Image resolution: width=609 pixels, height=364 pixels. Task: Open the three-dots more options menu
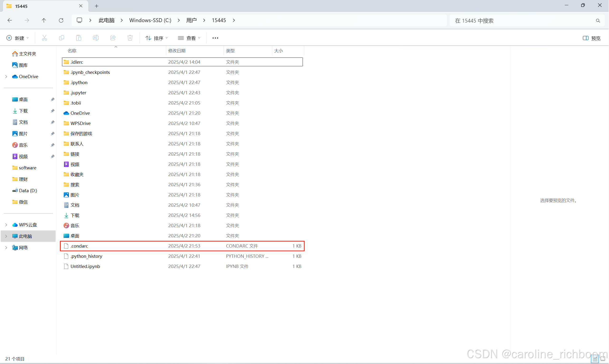tap(215, 38)
